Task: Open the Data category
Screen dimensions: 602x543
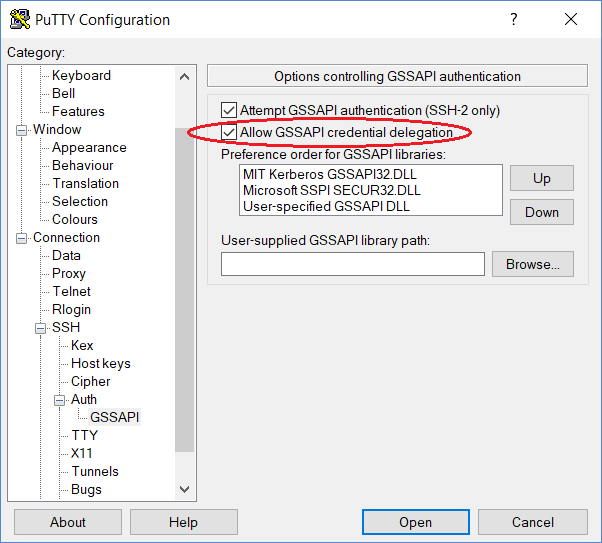Action: [66, 255]
